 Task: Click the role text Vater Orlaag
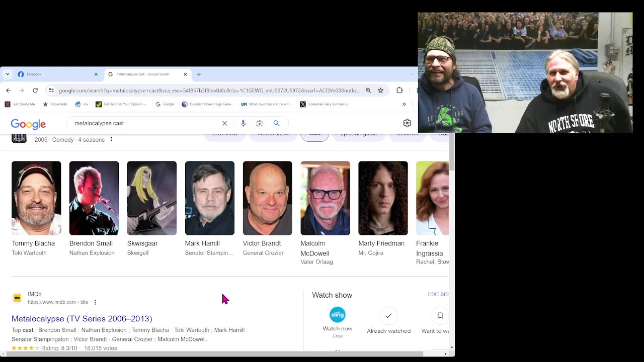[x=316, y=262]
